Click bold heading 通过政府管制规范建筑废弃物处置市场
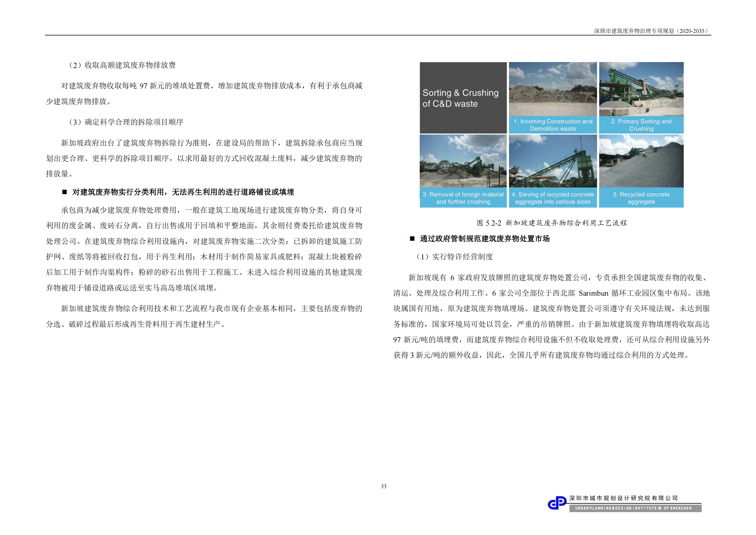The image size is (756, 535). pos(485,239)
